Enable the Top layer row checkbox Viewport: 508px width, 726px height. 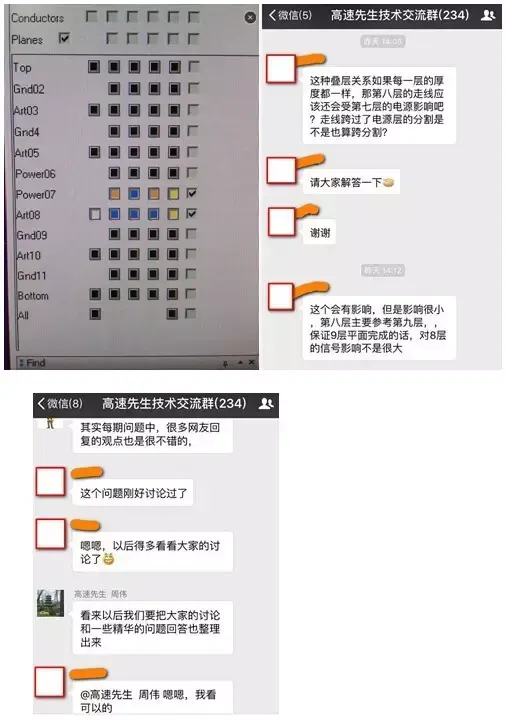pyautogui.click(x=194, y=67)
